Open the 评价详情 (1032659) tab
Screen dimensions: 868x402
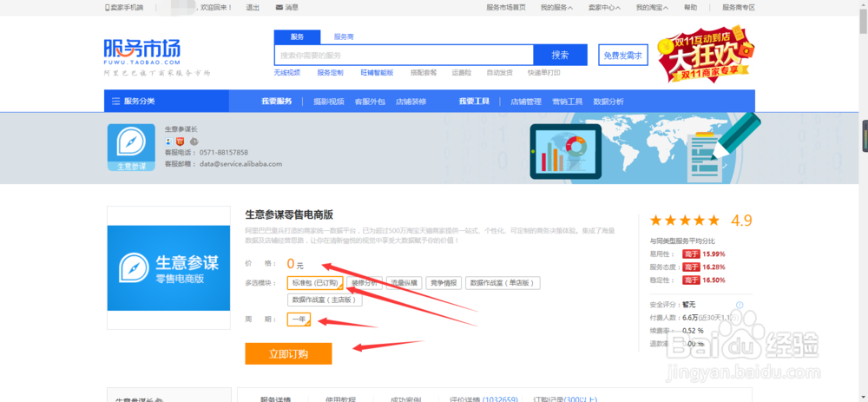[x=483, y=399]
